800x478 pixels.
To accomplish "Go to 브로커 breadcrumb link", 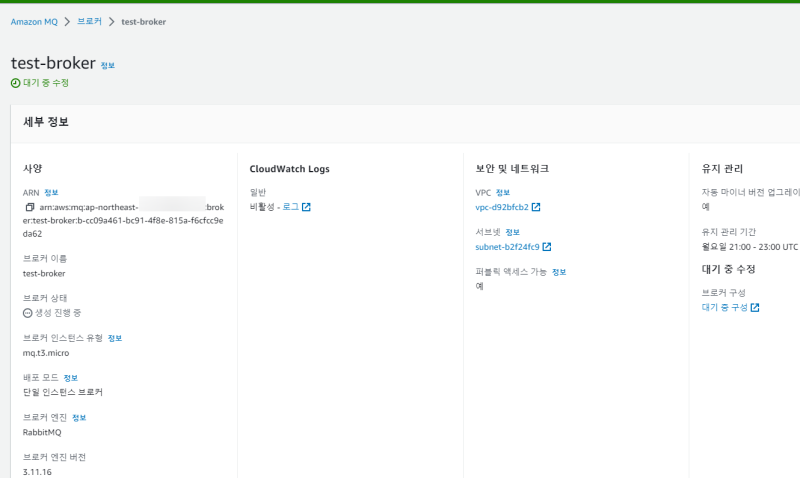I will (x=89, y=22).
